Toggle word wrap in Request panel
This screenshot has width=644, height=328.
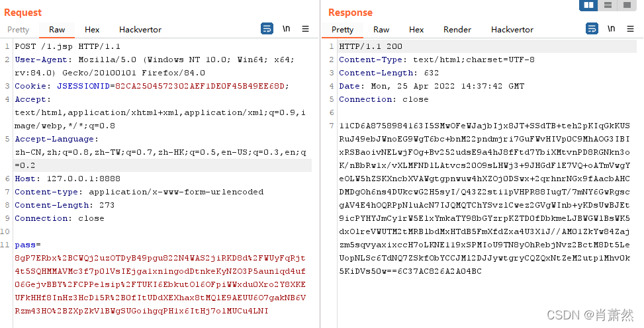pos(267,29)
